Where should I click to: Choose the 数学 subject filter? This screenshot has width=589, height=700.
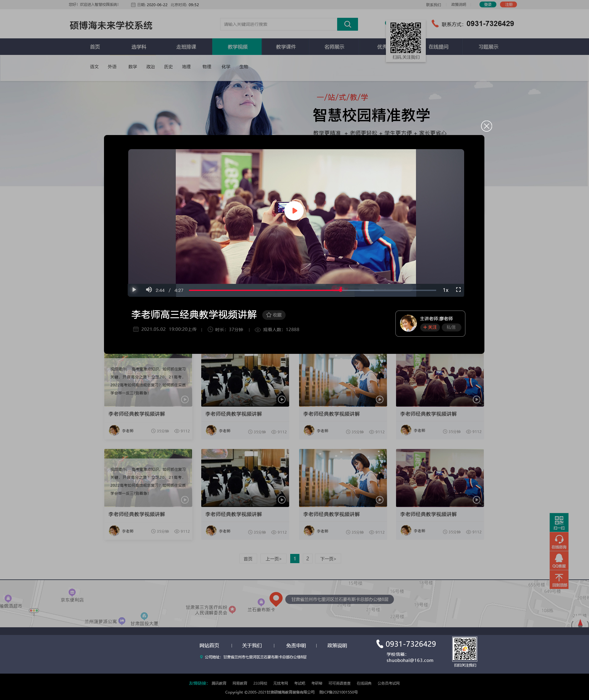coord(133,67)
